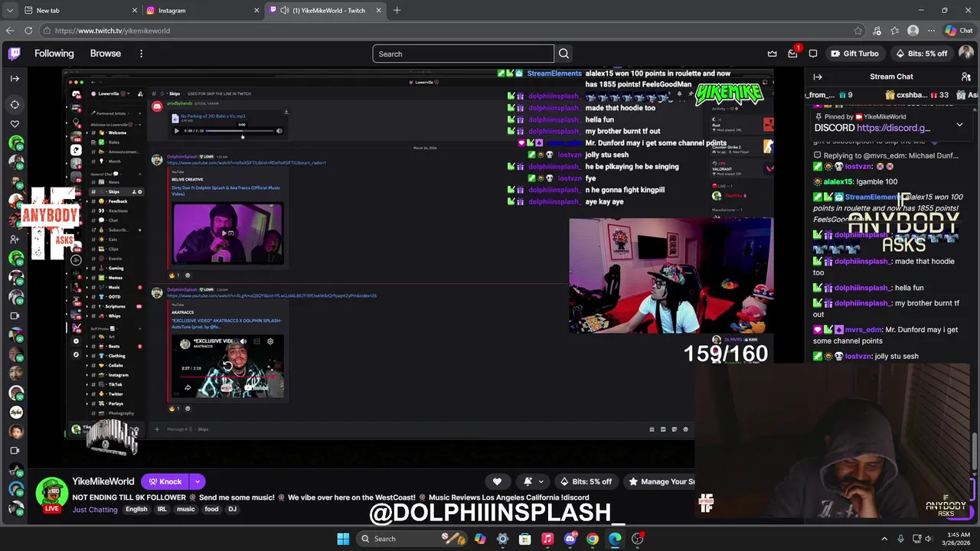Toggle microphone icon in system tray

pos(900,539)
